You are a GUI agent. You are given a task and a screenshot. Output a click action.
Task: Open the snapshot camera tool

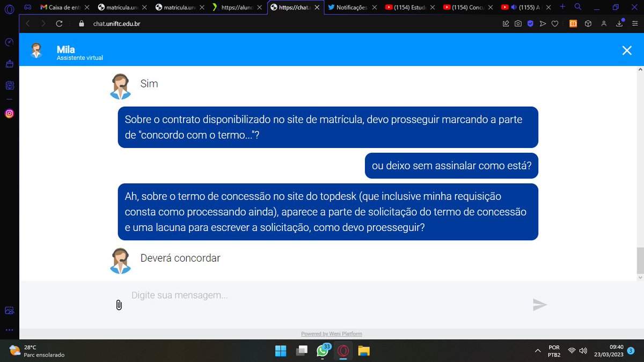[518, 24]
